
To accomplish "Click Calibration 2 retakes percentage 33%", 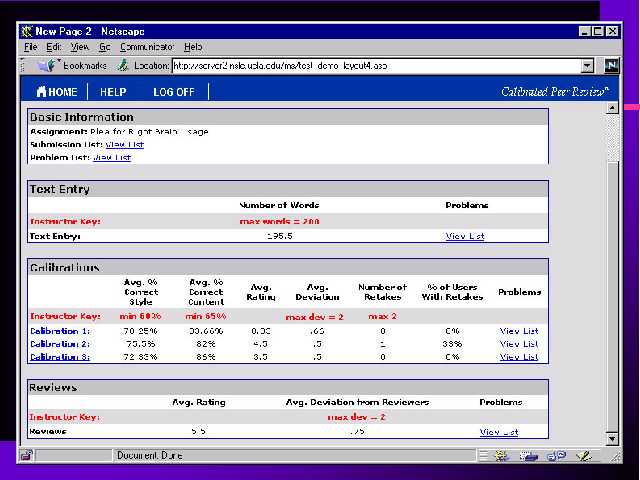I will [x=452, y=344].
